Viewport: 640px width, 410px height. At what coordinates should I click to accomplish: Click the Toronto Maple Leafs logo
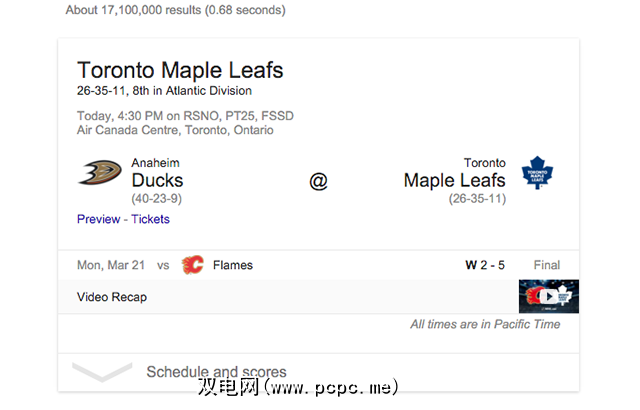(x=539, y=173)
